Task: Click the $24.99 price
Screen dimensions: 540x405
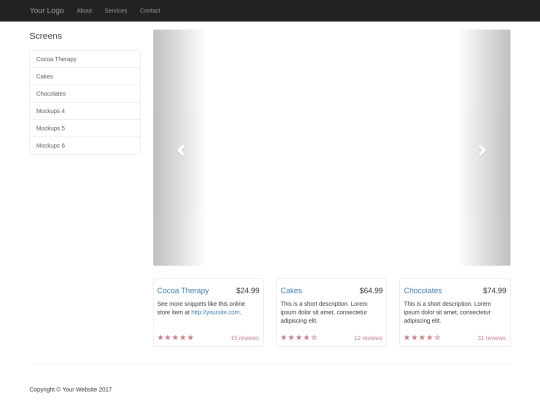Action: [x=248, y=291]
